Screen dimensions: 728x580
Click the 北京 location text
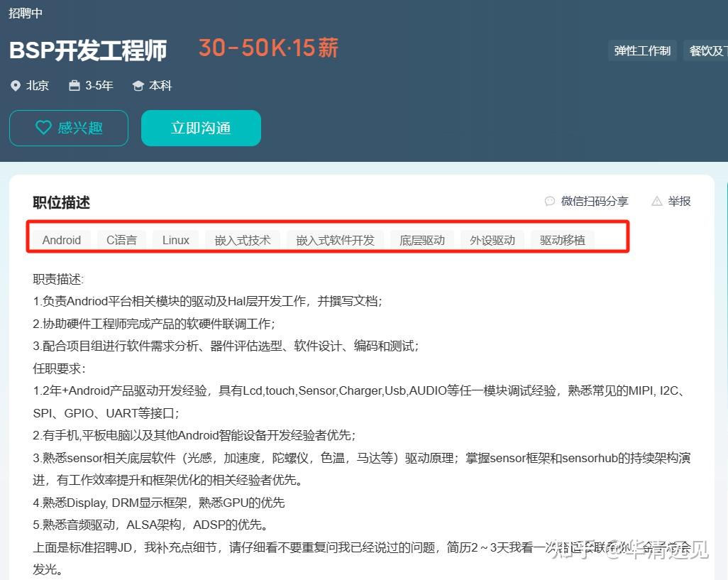tap(38, 85)
